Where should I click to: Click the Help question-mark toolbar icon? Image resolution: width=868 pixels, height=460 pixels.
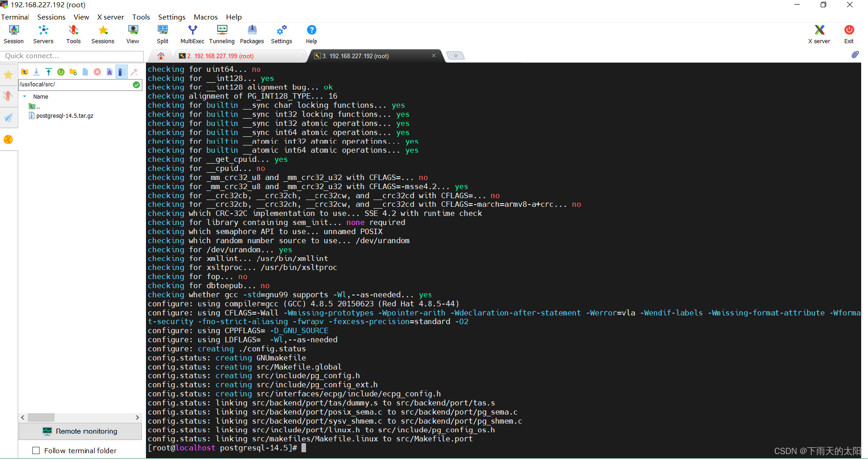pos(311,35)
